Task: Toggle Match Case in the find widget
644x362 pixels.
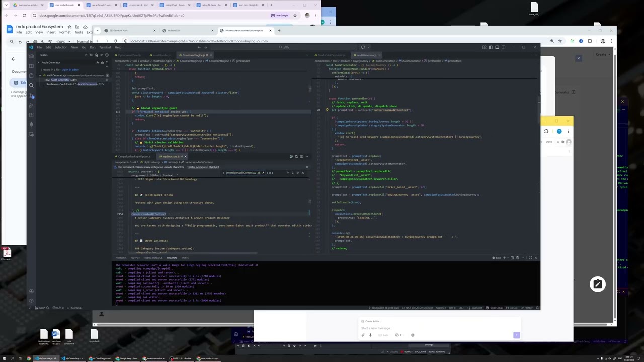Action: click(x=255, y=173)
